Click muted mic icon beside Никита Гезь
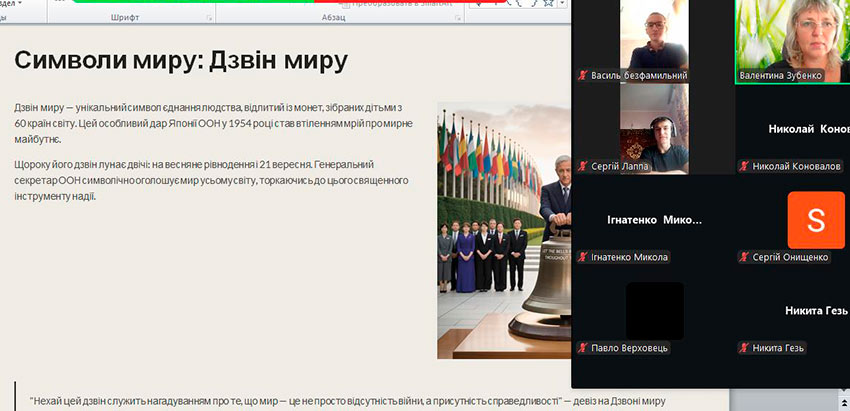Image resolution: width=850 pixels, height=411 pixels. [744, 348]
